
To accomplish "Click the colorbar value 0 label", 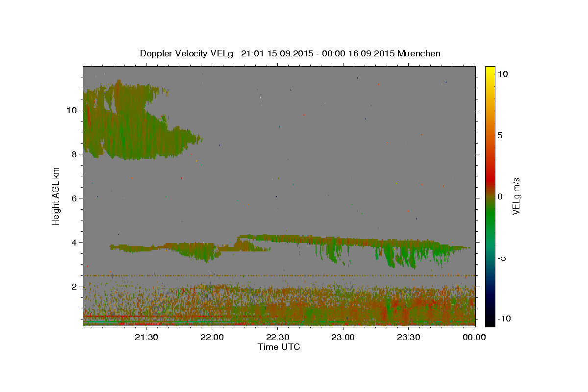I will pos(500,196).
